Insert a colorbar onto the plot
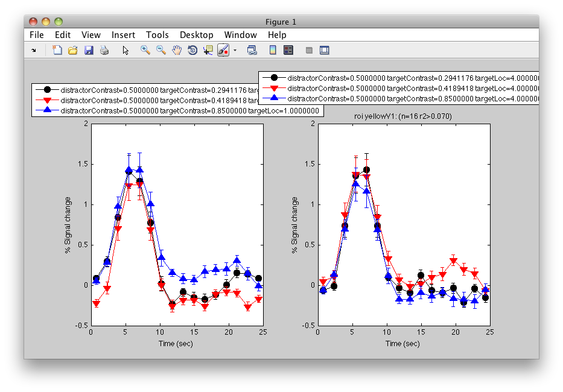Screen dimensions: 563x392 tap(272, 50)
